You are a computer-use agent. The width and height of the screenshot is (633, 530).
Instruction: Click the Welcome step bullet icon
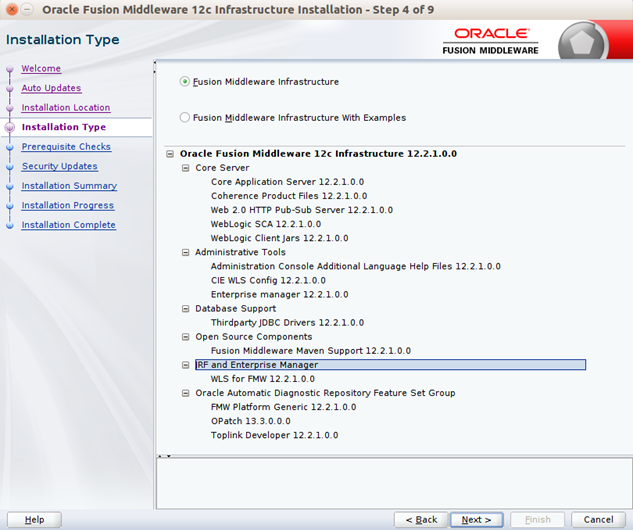(10, 69)
